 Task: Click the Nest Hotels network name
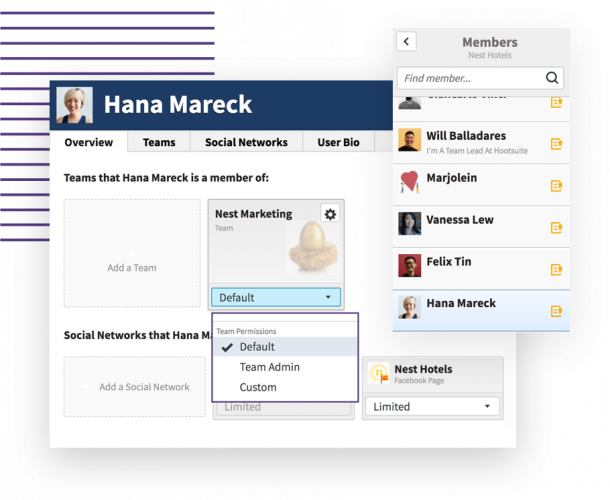pyautogui.click(x=423, y=369)
